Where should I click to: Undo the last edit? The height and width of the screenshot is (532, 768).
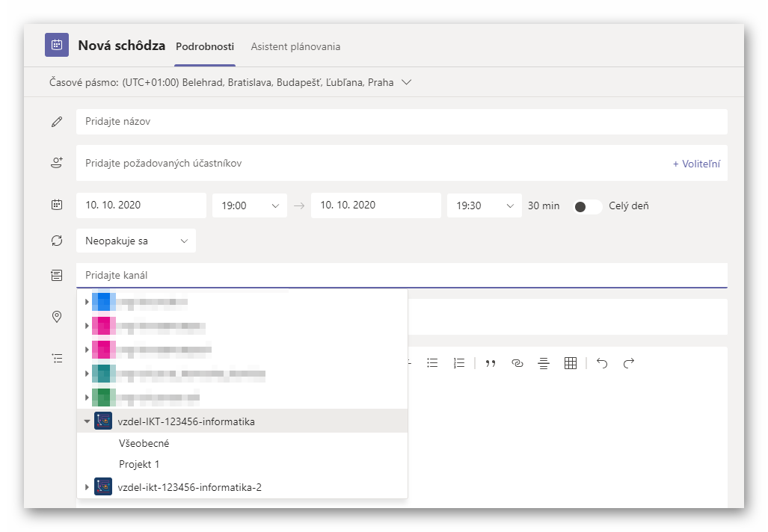[602, 363]
